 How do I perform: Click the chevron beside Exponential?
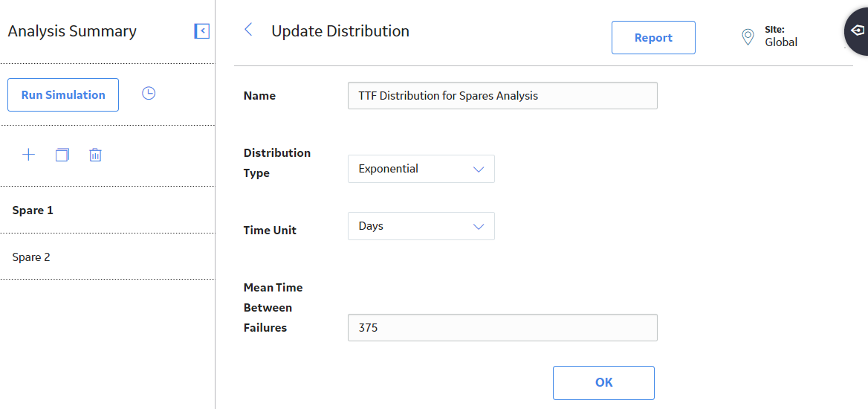tap(479, 169)
